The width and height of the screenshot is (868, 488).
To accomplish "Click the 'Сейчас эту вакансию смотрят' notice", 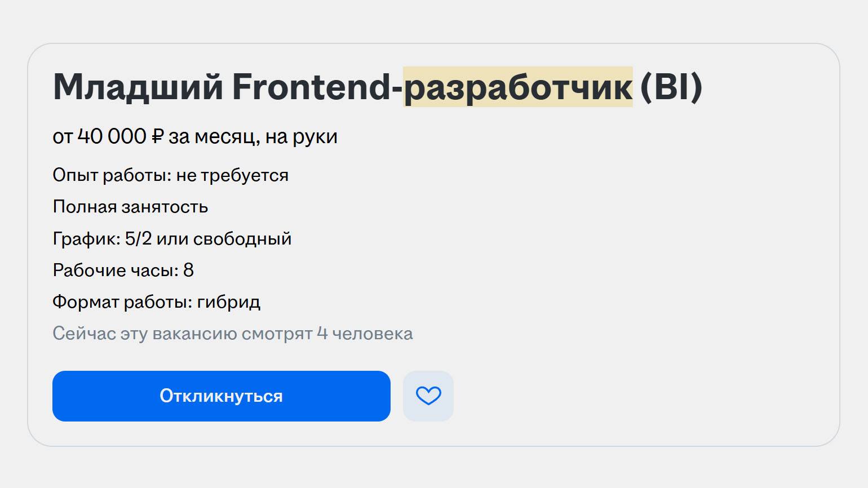I will (183, 334).
